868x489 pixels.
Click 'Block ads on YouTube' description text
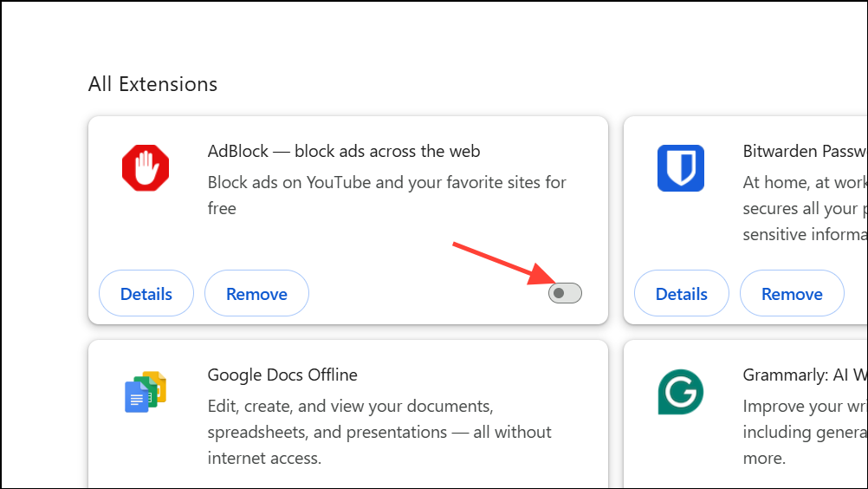coord(387,195)
